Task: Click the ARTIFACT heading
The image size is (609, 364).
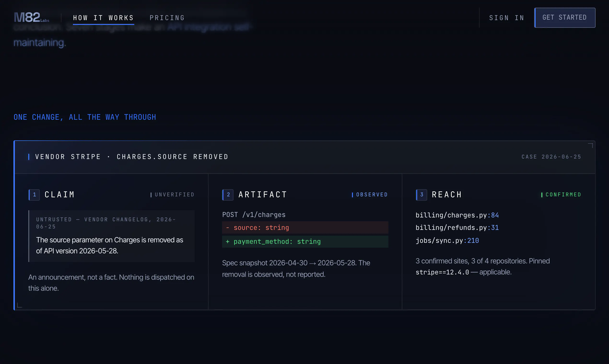Action: click(x=263, y=195)
